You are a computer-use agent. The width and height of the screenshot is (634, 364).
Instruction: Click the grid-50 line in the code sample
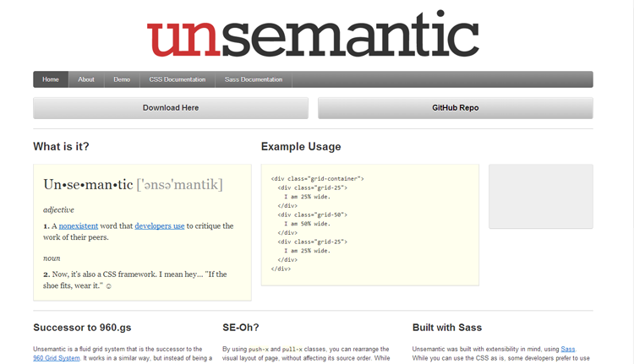click(x=312, y=215)
